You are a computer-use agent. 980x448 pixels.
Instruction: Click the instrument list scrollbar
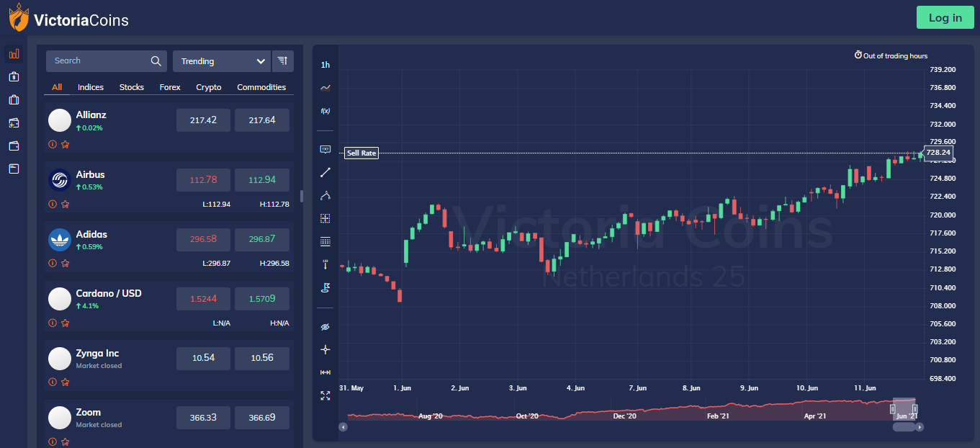(302, 196)
